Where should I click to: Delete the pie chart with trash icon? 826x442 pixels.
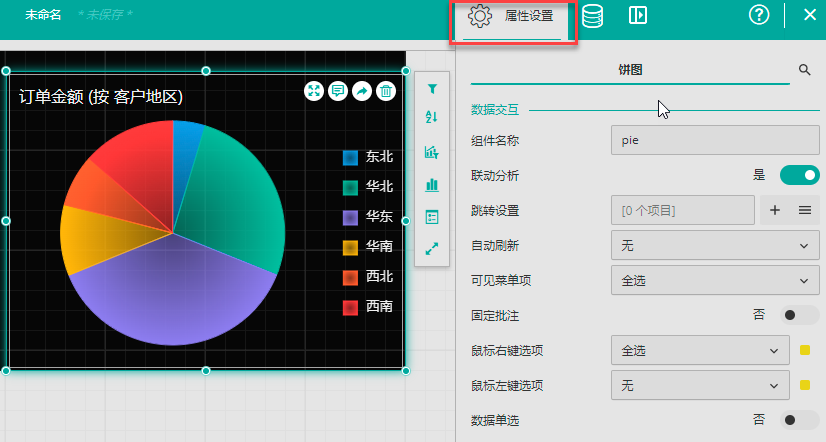[386, 91]
